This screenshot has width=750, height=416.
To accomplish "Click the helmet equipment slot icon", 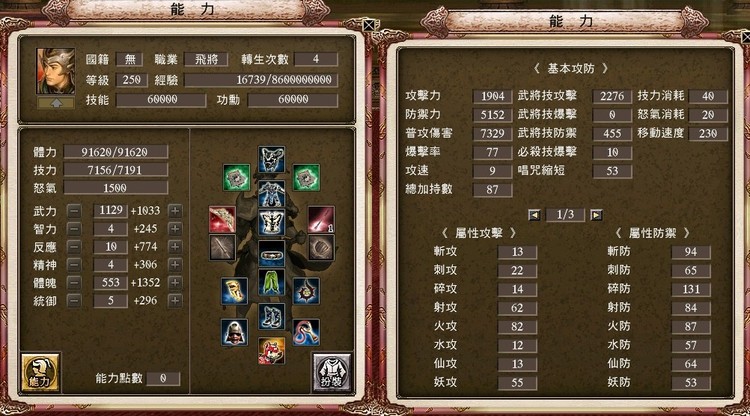I will tap(234, 332).
